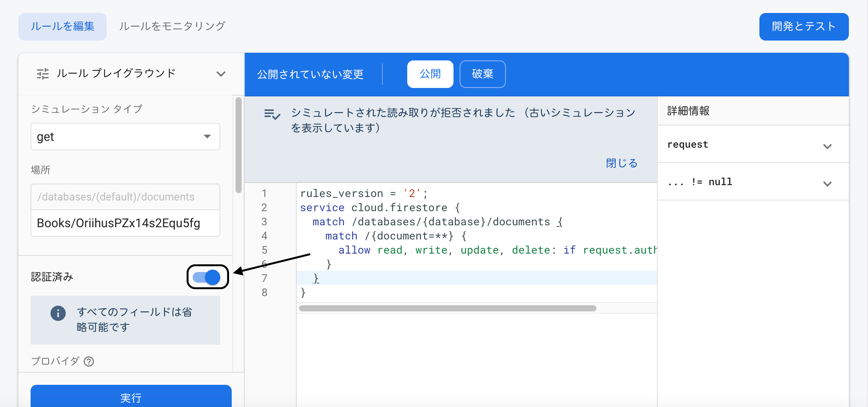The image size is (868, 407).
Task: Click the info icon in the fields notice
Action: point(58,313)
